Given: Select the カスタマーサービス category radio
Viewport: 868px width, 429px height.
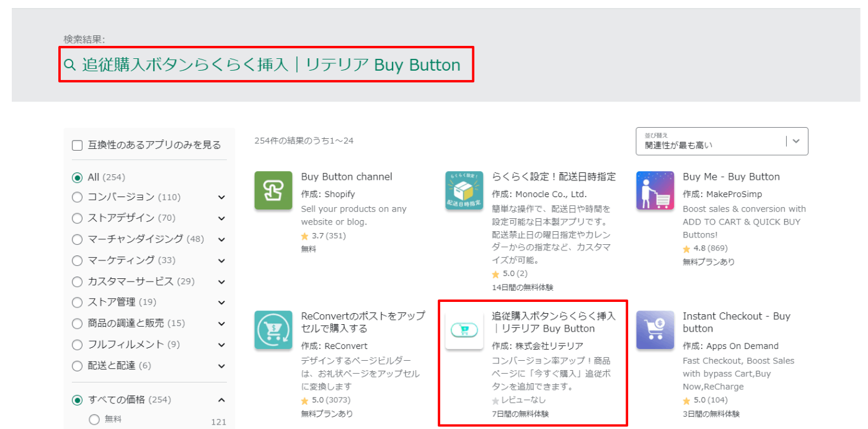Looking at the screenshot, I should coord(77,281).
